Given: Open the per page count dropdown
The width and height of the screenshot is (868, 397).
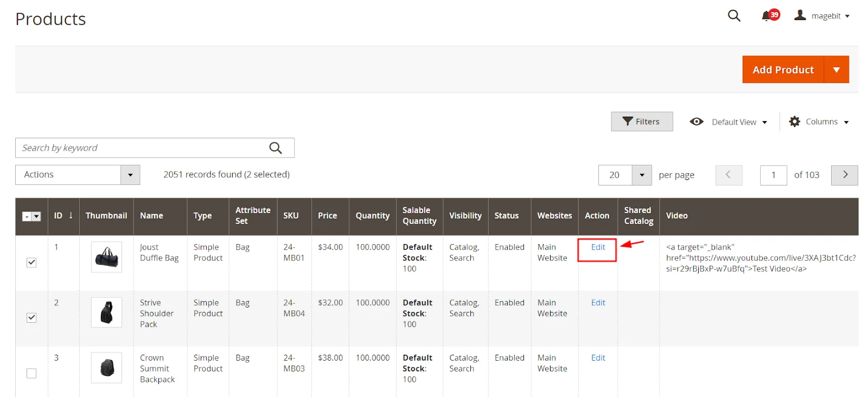Looking at the screenshot, I should click(x=642, y=175).
